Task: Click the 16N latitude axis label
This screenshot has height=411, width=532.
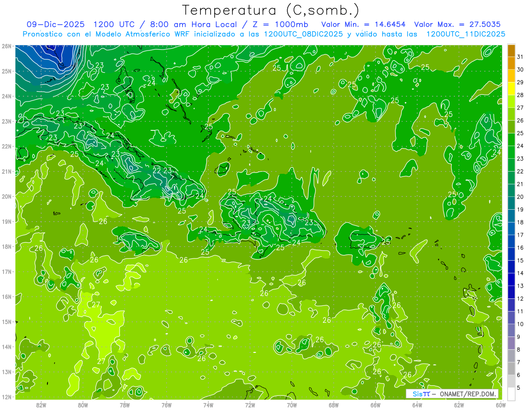Action: pos(7,297)
